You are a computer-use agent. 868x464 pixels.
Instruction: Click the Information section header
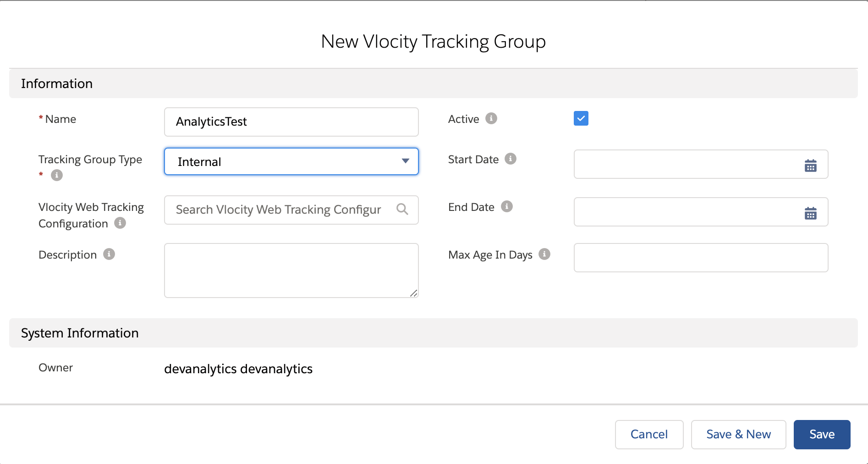point(434,83)
